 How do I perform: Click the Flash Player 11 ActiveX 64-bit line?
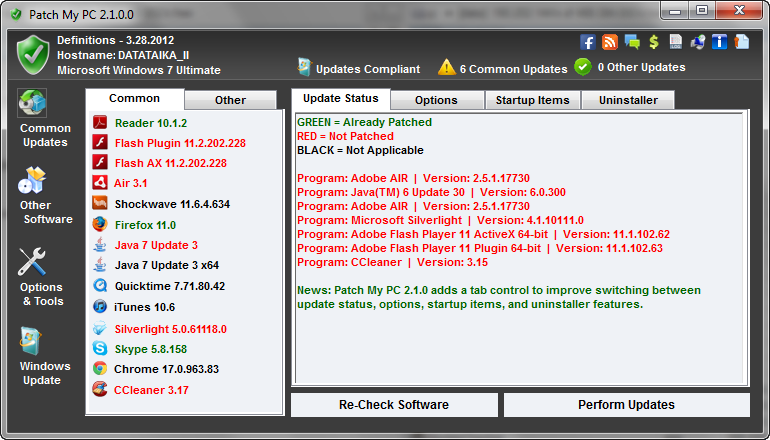(483, 234)
